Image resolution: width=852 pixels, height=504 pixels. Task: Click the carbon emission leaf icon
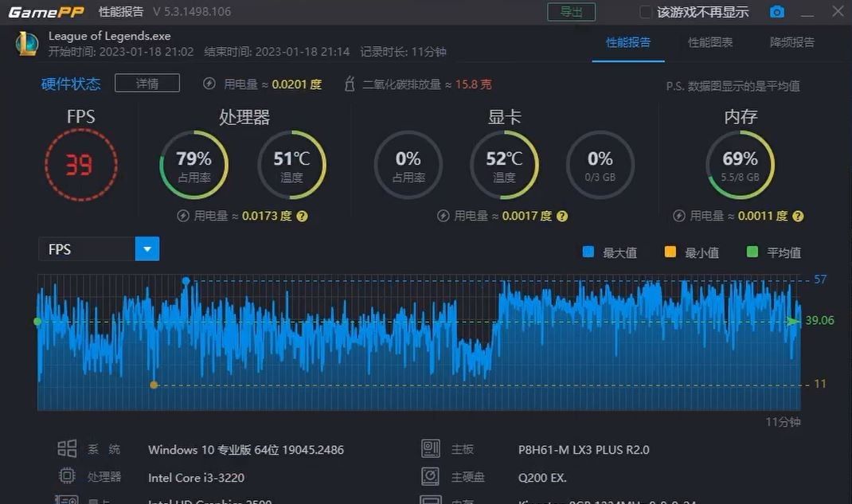[x=349, y=83]
